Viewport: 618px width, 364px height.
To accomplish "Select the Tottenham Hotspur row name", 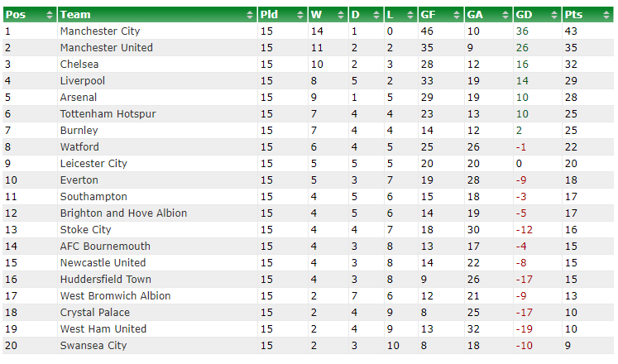I will pyautogui.click(x=108, y=114).
